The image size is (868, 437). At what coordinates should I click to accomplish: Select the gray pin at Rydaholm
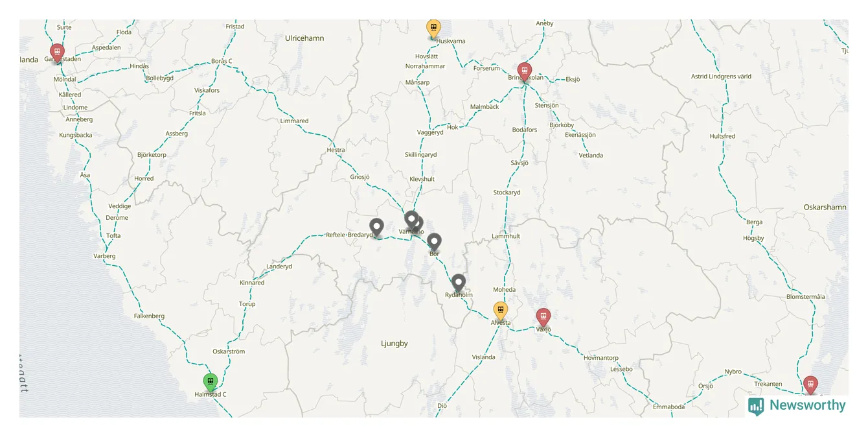[459, 283]
